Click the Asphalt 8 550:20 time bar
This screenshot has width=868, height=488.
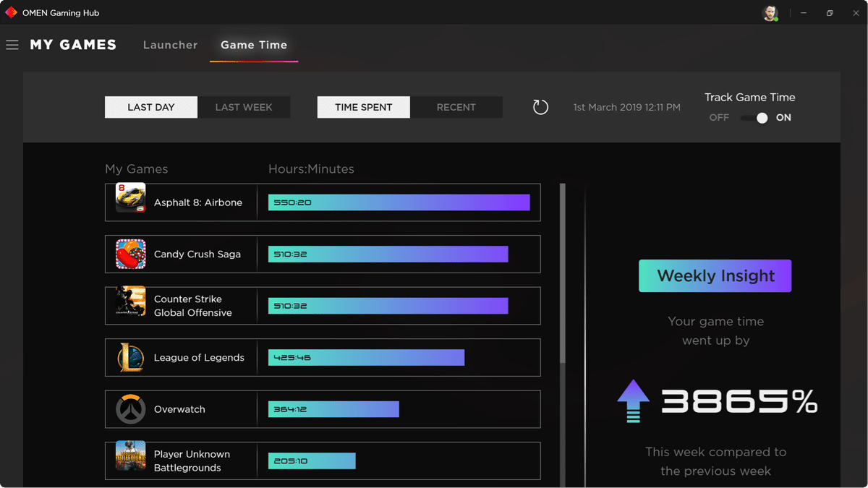(x=399, y=202)
